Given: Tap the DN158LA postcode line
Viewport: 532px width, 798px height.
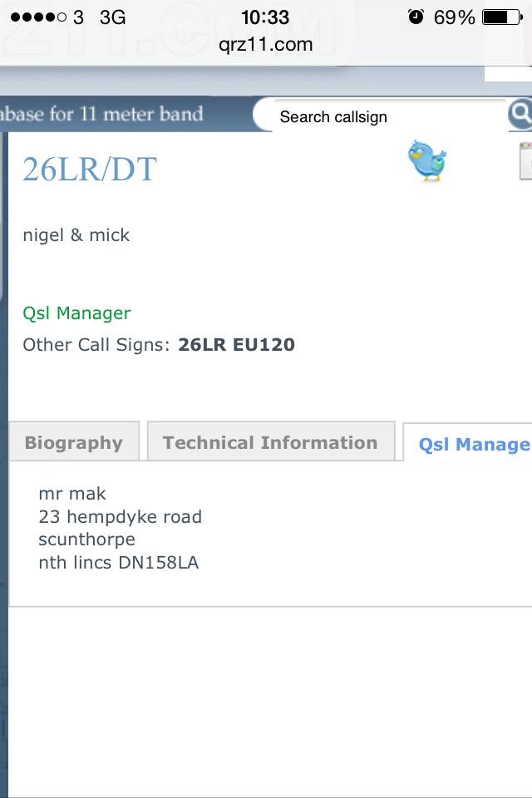Looking at the screenshot, I should coord(118,563).
